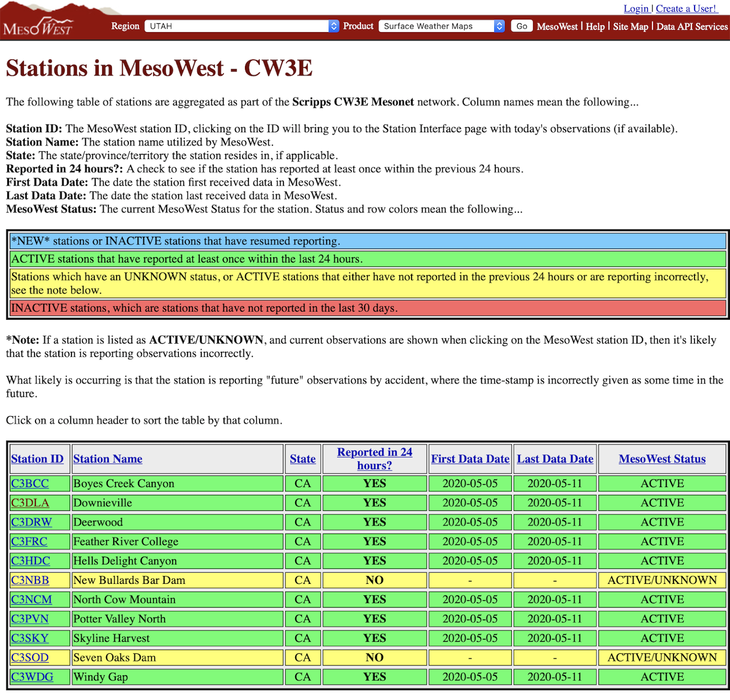Select the Seven Oaks Dam cell
The width and height of the screenshot is (730, 700).
pyautogui.click(x=178, y=658)
